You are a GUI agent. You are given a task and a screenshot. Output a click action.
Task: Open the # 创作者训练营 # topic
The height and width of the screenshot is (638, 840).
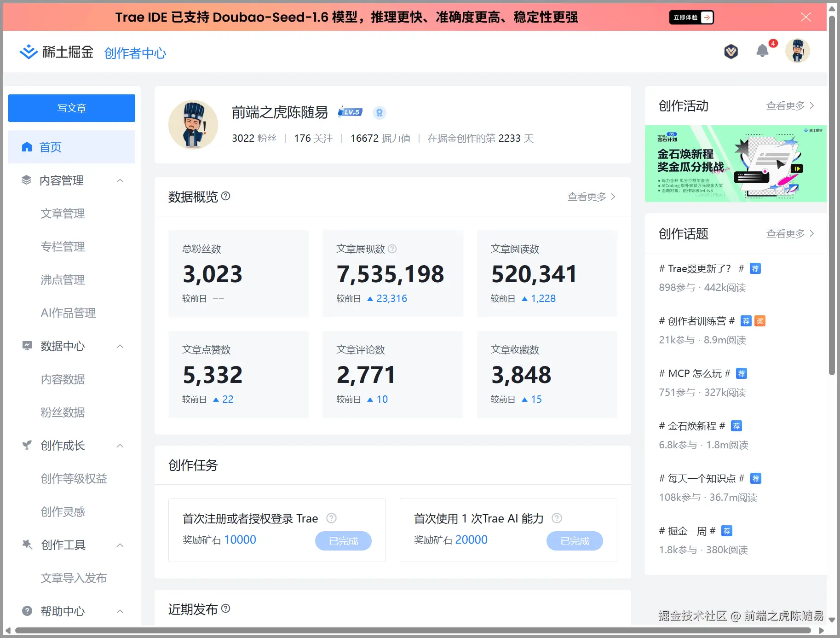[x=697, y=321]
